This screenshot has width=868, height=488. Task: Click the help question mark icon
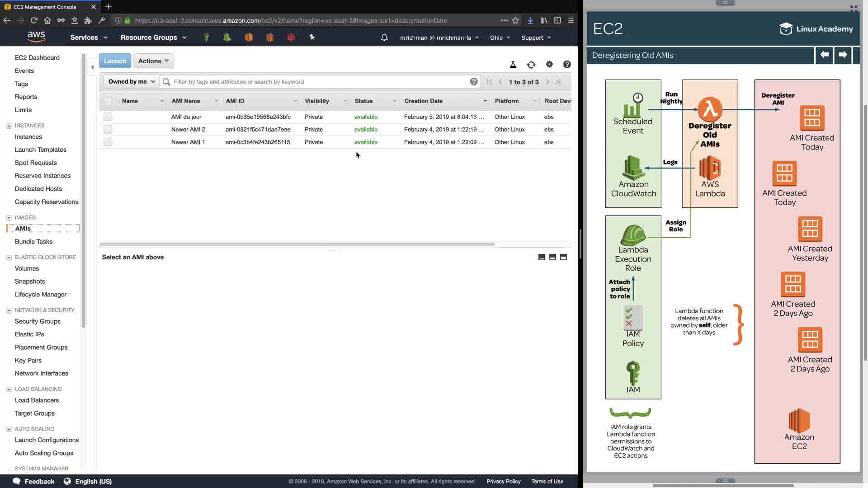tap(567, 64)
